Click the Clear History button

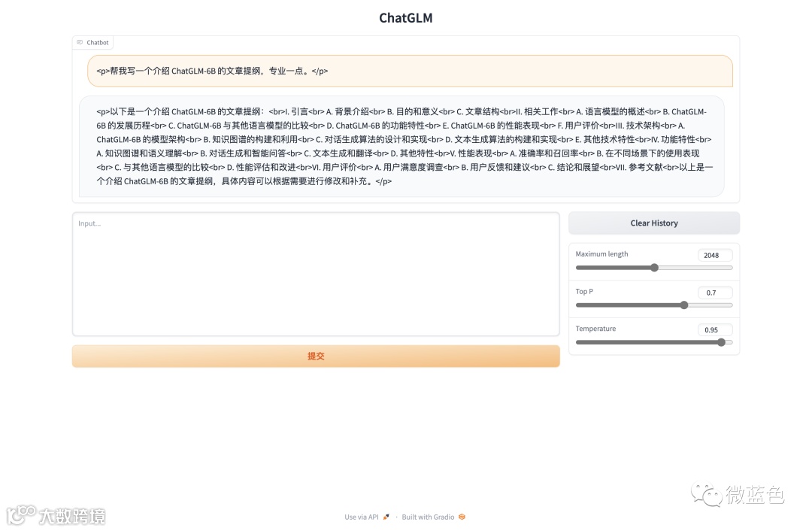click(653, 223)
